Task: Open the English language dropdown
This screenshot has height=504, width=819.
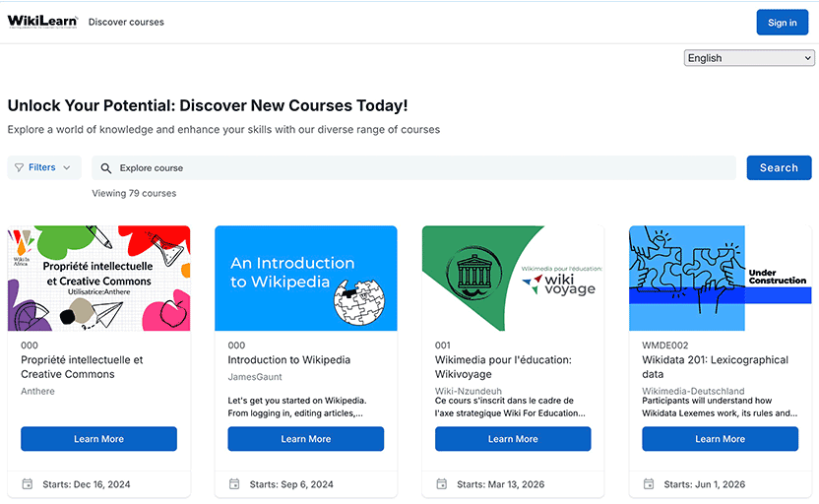Action: point(749,58)
